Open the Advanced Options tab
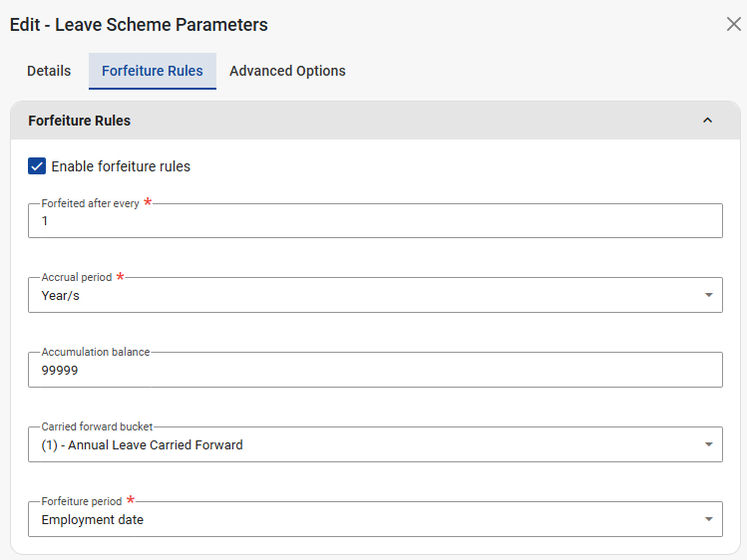 click(x=287, y=71)
